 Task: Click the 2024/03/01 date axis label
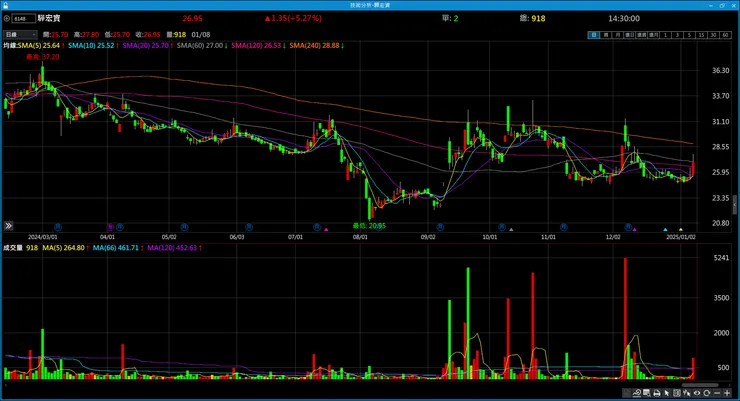[42, 237]
